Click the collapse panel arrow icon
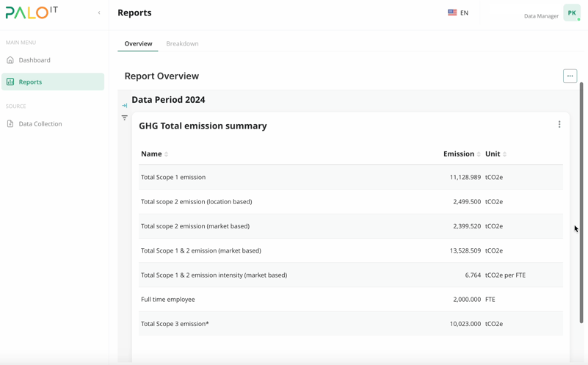The height and width of the screenshot is (365, 588). 125,106
